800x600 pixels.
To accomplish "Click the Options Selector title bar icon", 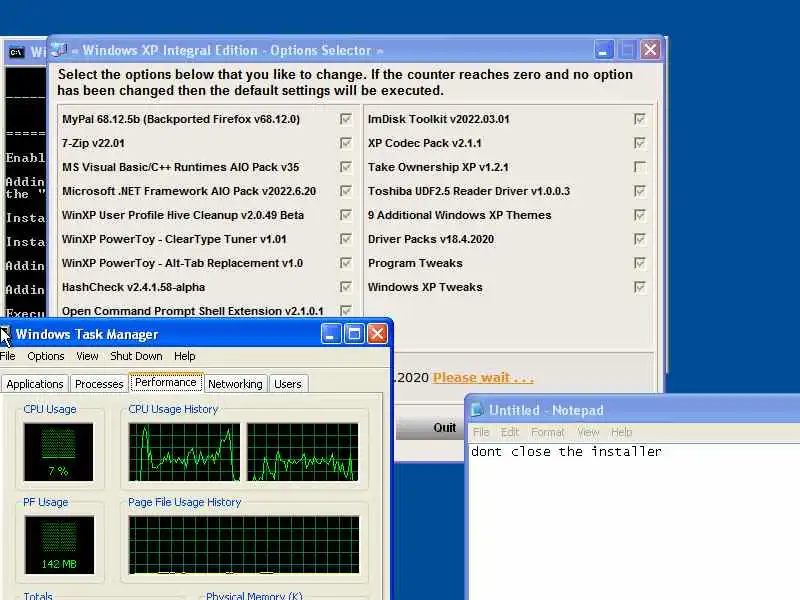I will click(59, 49).
